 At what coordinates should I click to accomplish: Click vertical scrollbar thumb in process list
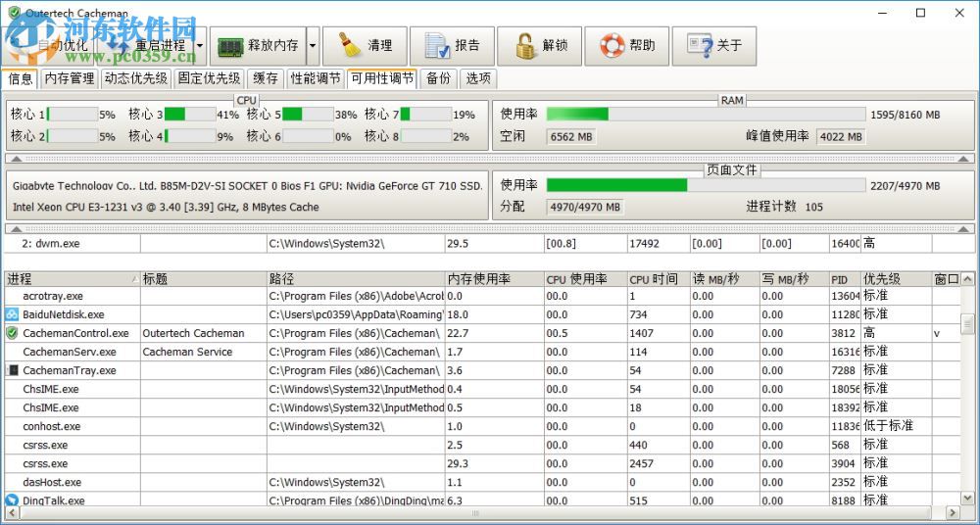pyautogui.click(x=967, y=323)
